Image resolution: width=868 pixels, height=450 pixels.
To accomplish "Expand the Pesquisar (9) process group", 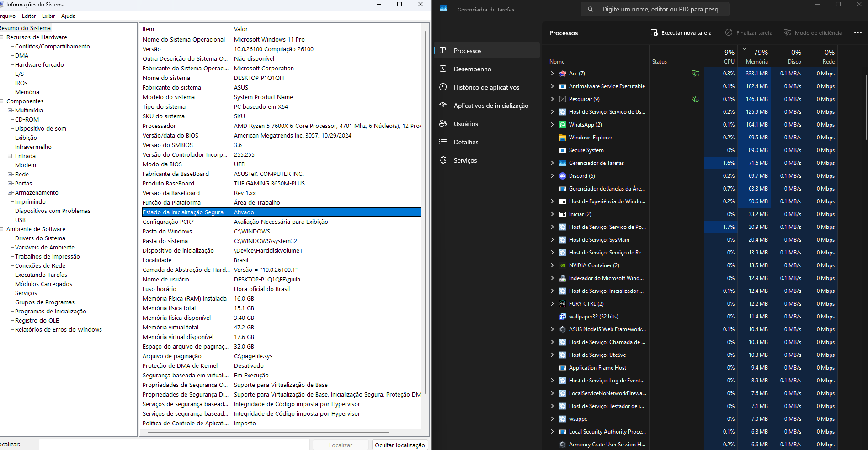I will point(552,99).
